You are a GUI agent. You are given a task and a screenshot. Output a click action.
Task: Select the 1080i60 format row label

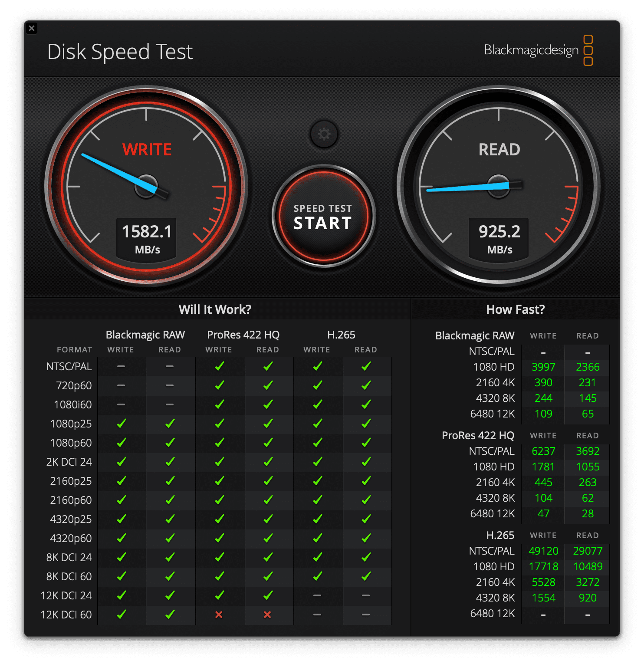click(x=73, y=404)
